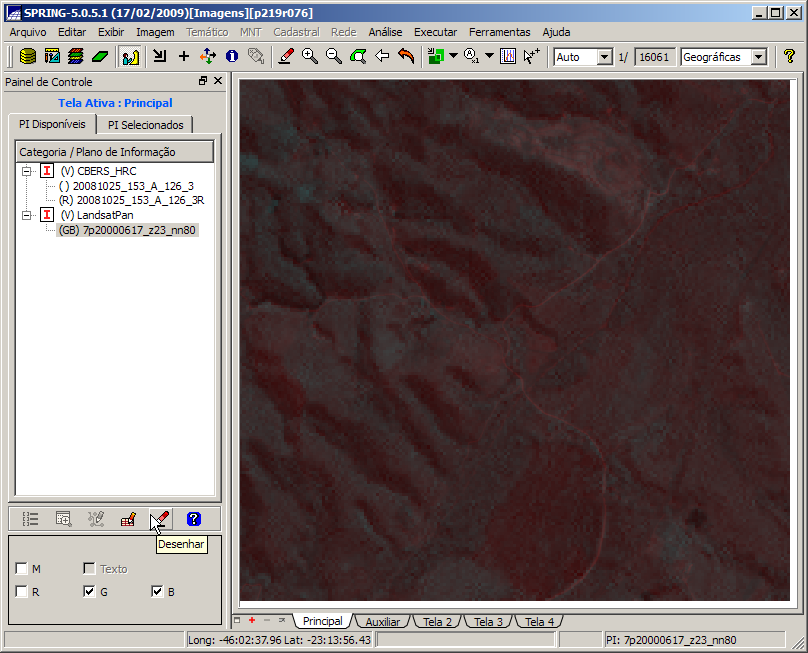Click the Desenhar pencil icon in control panel

point(160,519)
